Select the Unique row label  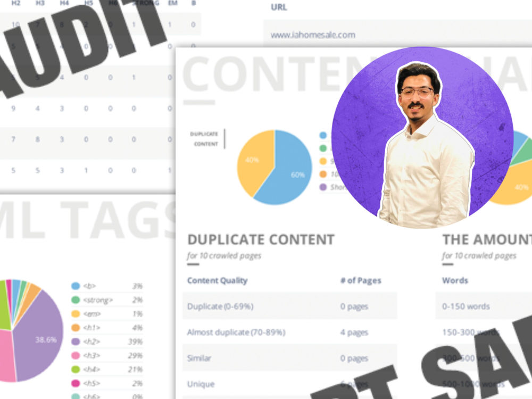click(201, 384)
